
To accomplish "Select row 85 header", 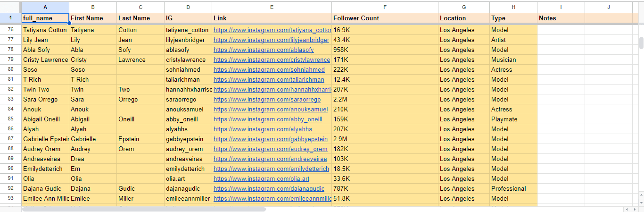I will tap(11, 119).
